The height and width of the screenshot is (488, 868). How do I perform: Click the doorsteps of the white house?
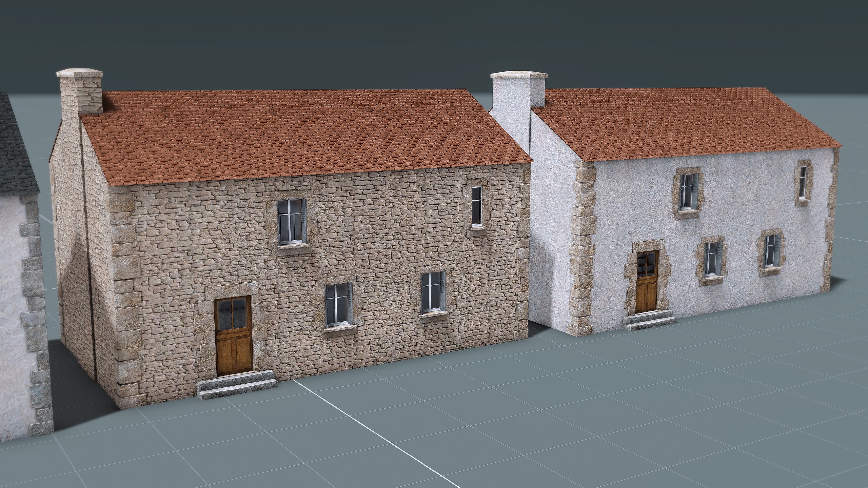649,320
